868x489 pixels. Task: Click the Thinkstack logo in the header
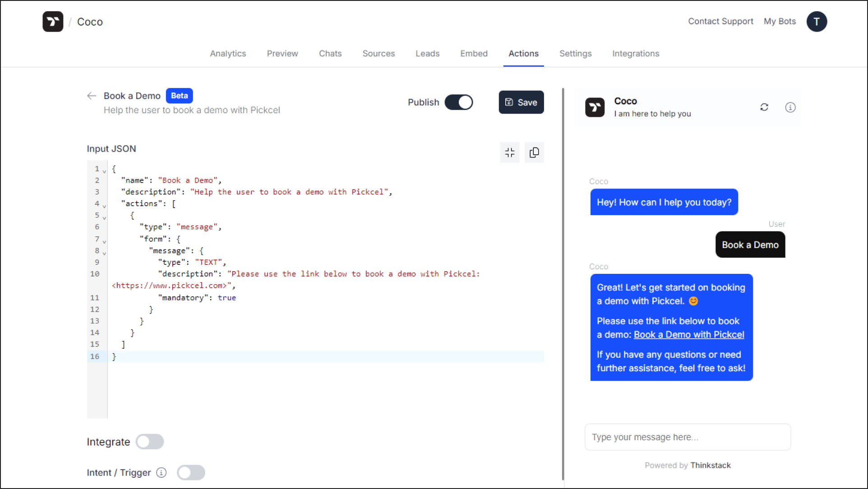[x=53, y=22]
